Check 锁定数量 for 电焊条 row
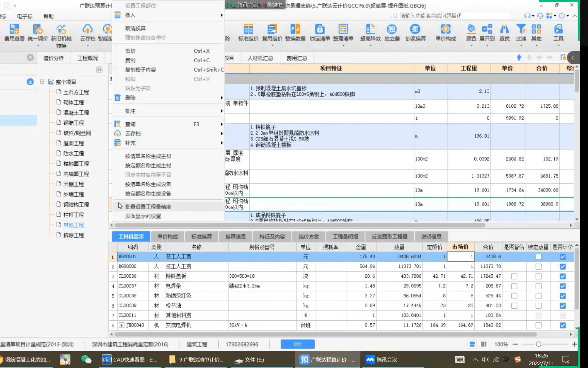The image size is (588, 368). pyautogui.click(x=538, y=286)
